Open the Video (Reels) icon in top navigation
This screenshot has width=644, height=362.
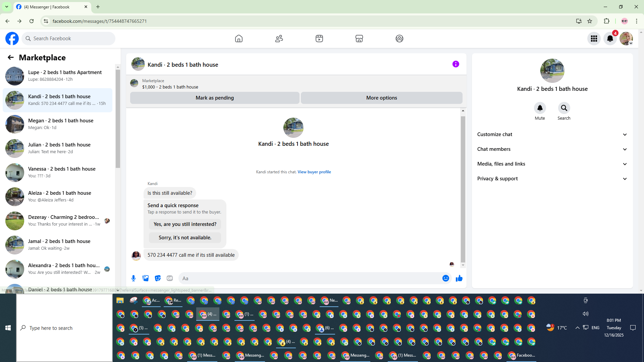click(319, 39)
